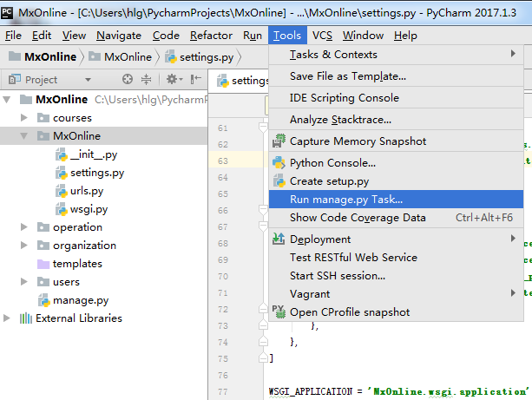Click the __init__.py Python file icon
The image size is (532, 400).
(x=62, y=154)
